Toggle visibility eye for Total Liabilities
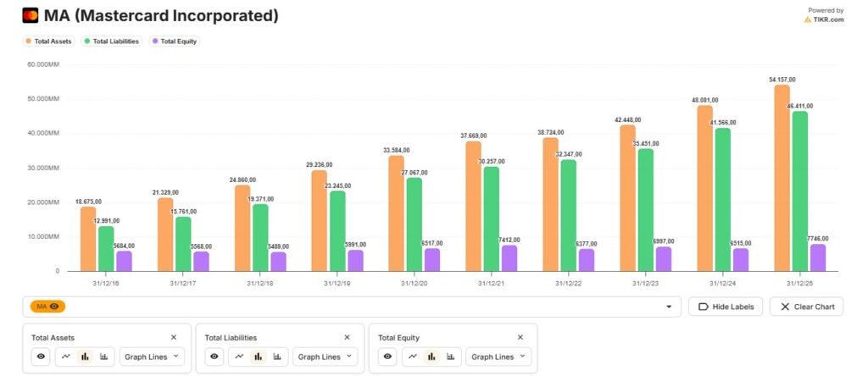 [x=214, y=357]
